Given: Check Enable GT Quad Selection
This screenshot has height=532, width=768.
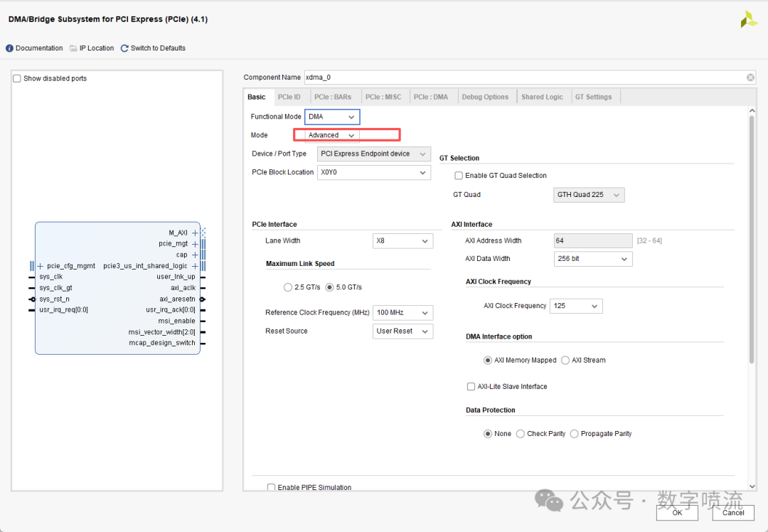Looking at the screenshot, I should pos(459,176).
